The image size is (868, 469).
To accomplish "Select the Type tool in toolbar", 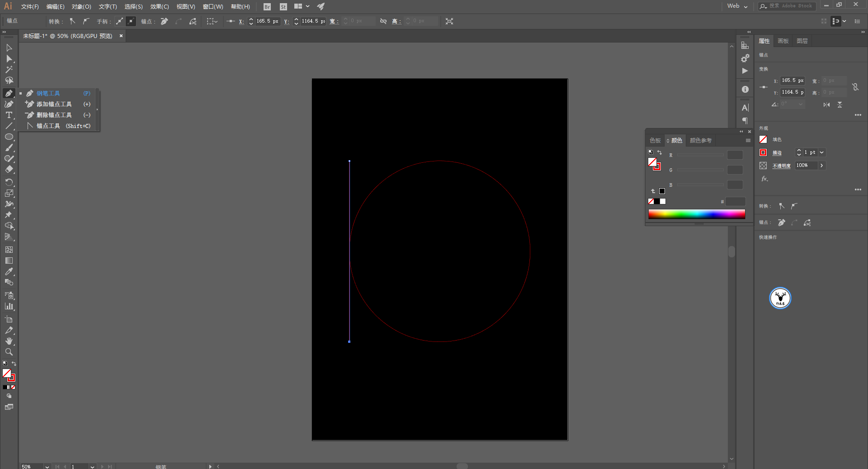I will [9, 115].
